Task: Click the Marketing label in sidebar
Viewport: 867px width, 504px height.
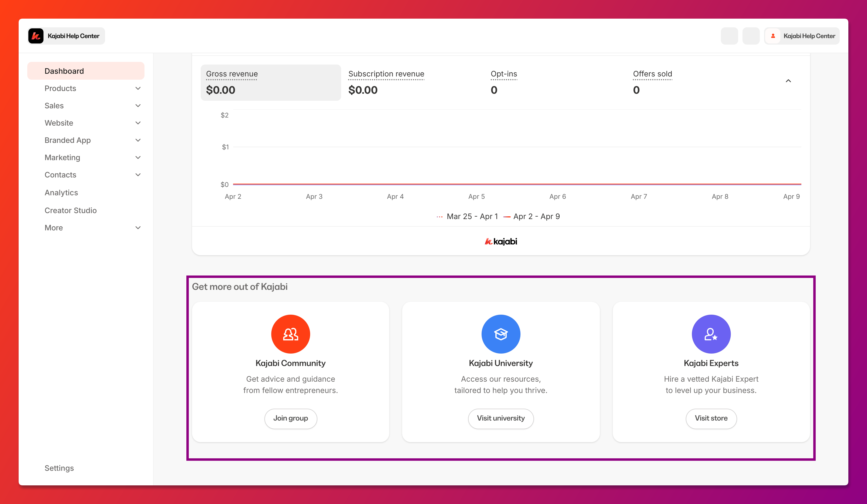Action: point(62,157)
